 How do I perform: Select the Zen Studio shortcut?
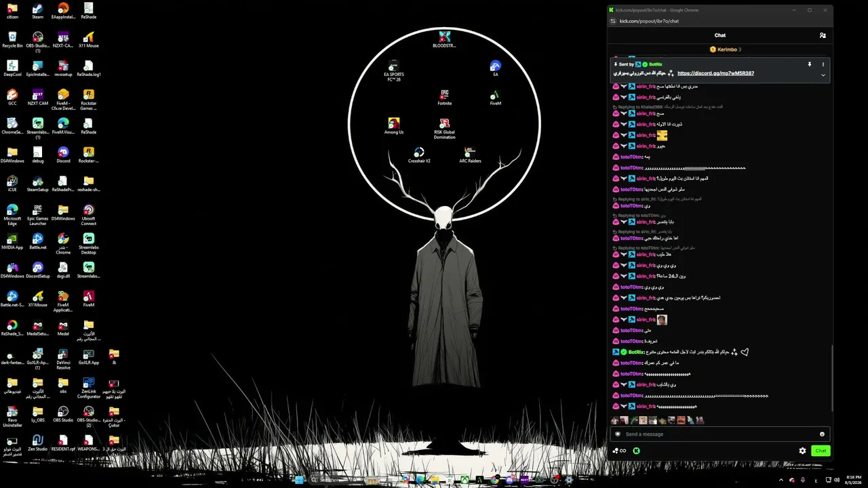[x=38, y=443]
